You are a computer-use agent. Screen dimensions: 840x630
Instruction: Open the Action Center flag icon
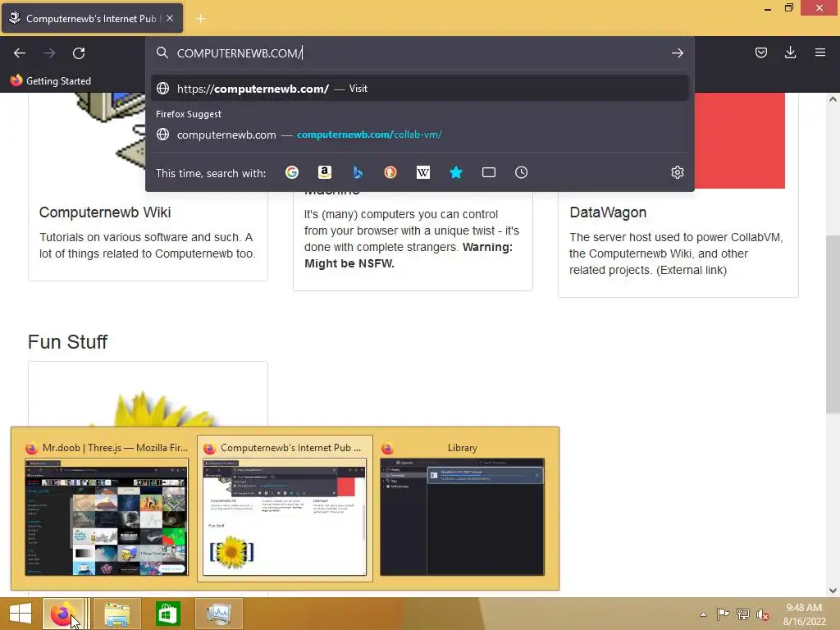tap(723, 614)
